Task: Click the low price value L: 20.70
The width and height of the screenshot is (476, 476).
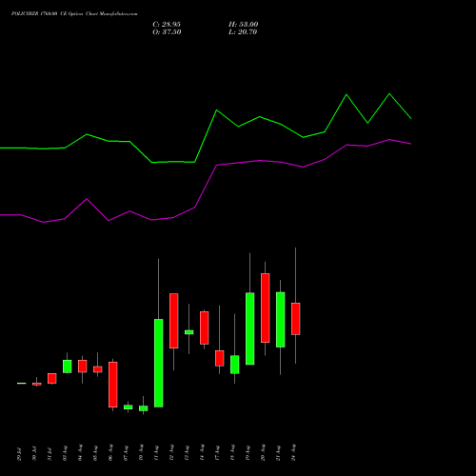Action: (243, 32)
